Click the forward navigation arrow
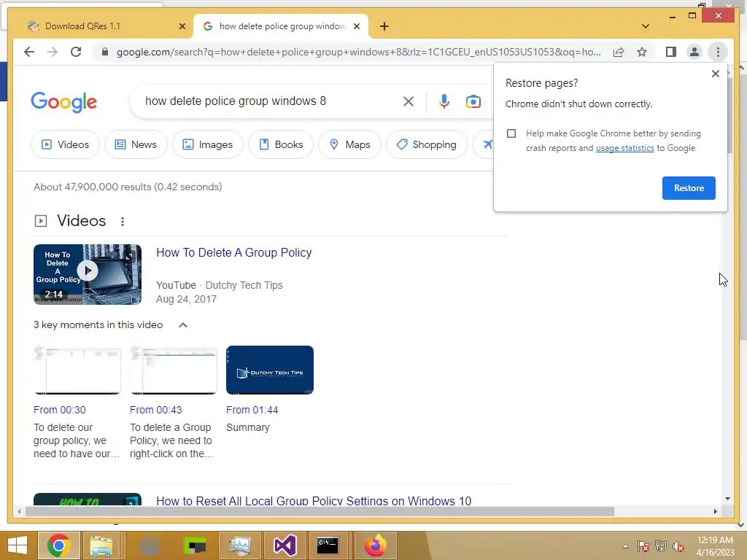 (53, 52)
